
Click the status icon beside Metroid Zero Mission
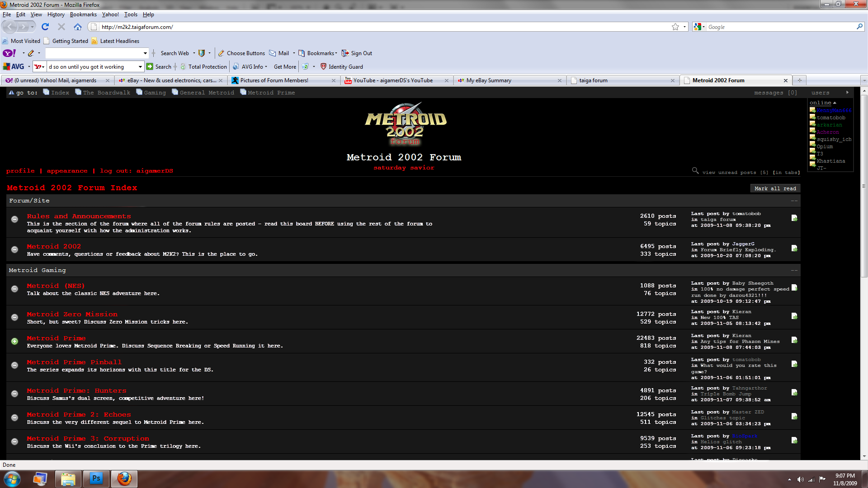click(x=14, y=318)
